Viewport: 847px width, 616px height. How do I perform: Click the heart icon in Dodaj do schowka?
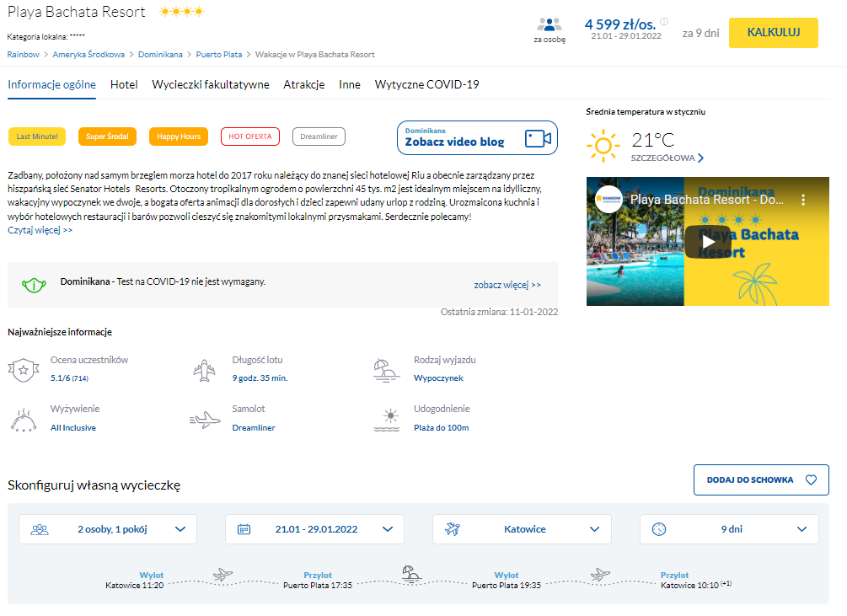[x=811, y=480]
